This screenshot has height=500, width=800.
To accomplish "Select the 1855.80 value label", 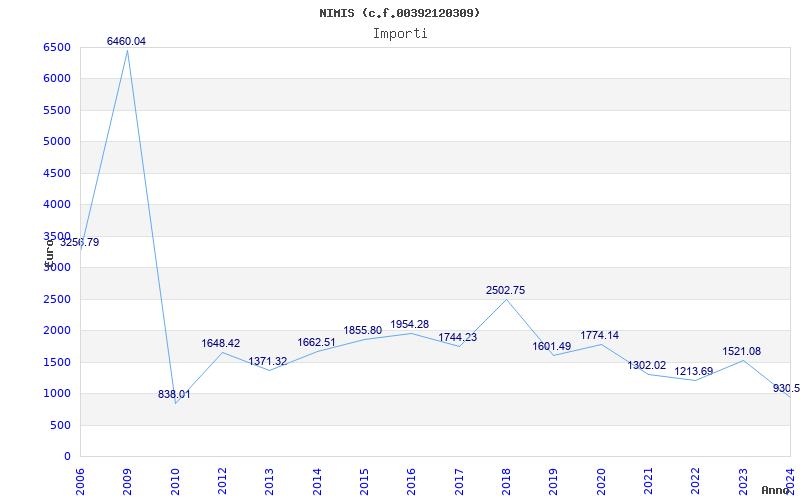I will [362, 331].
